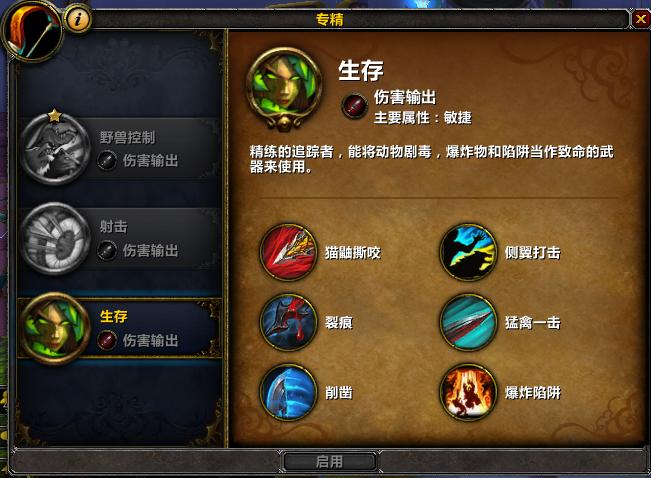The image size is (651, 478).
Task: Click the hunter class bow portrait
Action: point(32,32)
